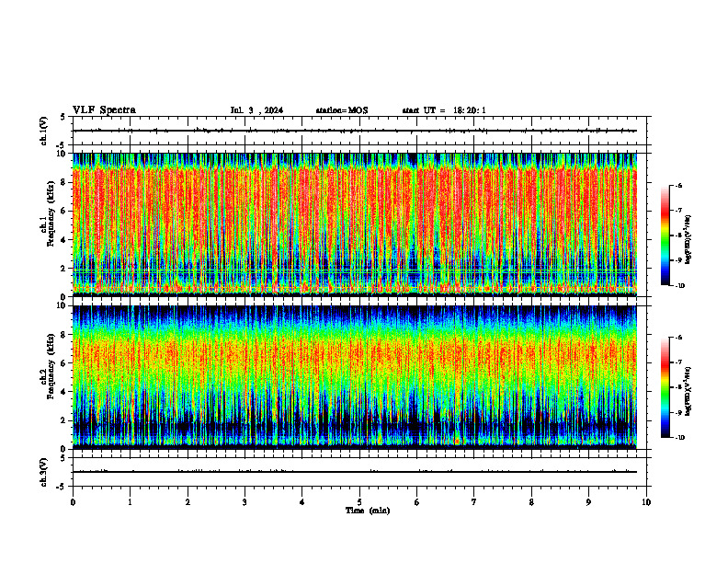Click time axis tick label "4"

pos(302,502)
